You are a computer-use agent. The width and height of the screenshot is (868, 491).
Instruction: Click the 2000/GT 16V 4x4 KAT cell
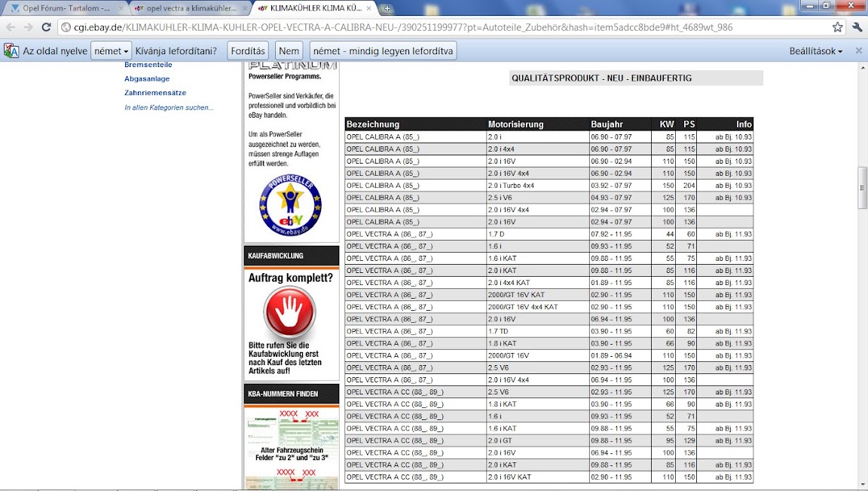click(537, 307)
